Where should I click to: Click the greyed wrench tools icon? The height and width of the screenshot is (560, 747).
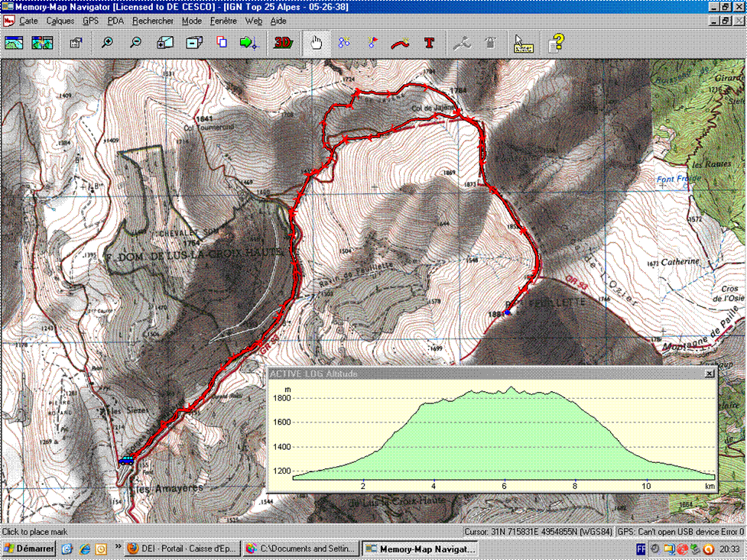462,44
